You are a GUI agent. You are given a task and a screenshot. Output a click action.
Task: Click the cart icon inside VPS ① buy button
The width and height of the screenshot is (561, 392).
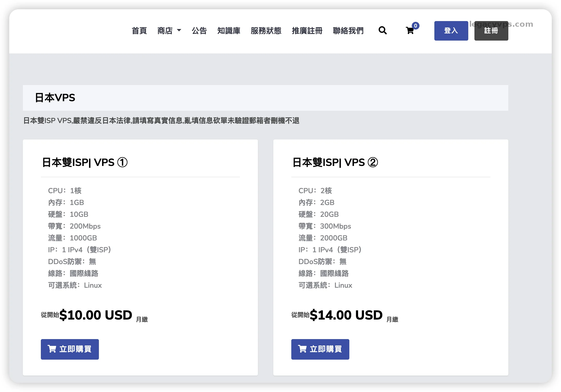(x=52, y=349)
